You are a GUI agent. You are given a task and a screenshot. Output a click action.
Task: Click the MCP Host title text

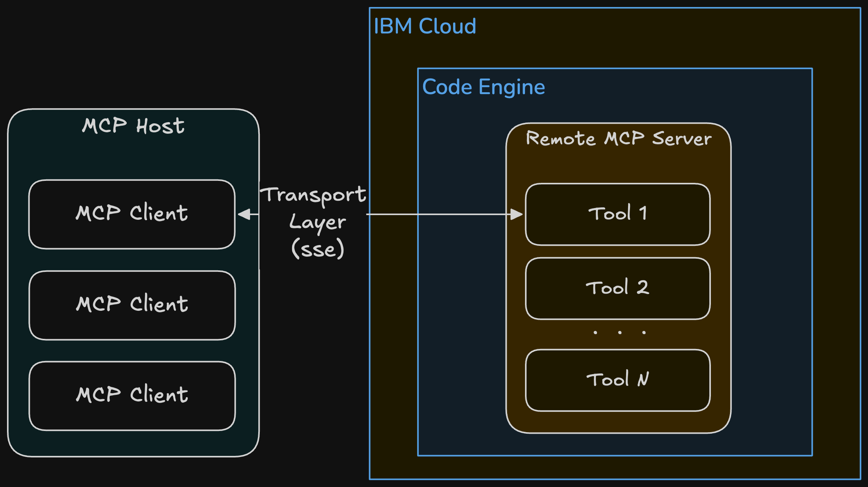(x=133, y=126)
